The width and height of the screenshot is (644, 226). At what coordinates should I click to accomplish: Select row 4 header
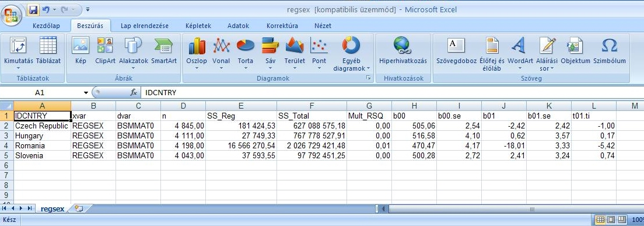pos(6,145)
